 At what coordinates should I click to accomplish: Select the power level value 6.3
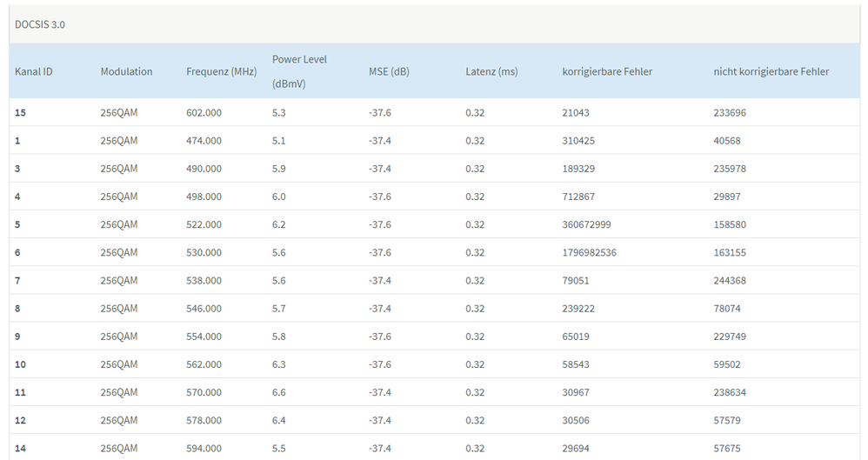pos(279,365)
